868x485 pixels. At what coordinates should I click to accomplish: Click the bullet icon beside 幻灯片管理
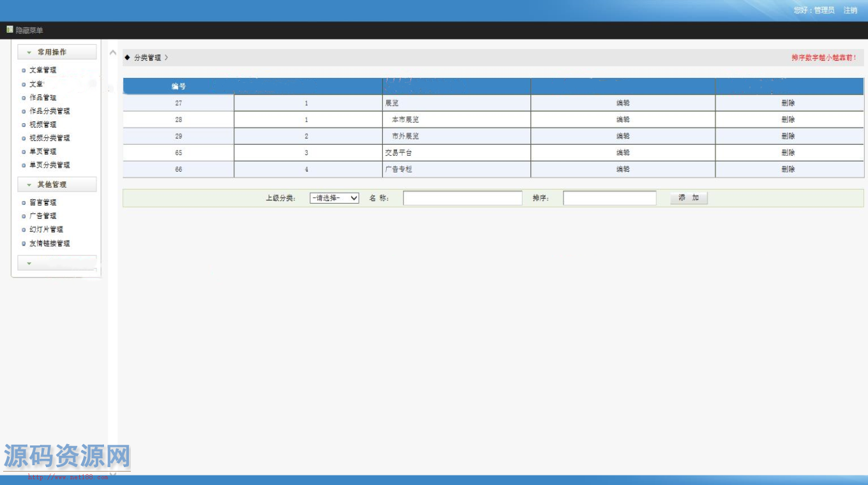pos(24,230)
